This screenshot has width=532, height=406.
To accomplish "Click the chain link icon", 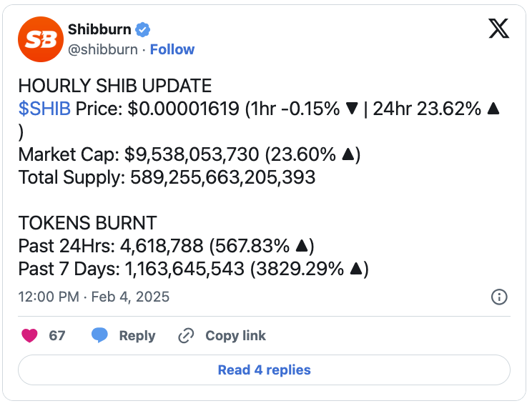I will (x=187, y=335).
